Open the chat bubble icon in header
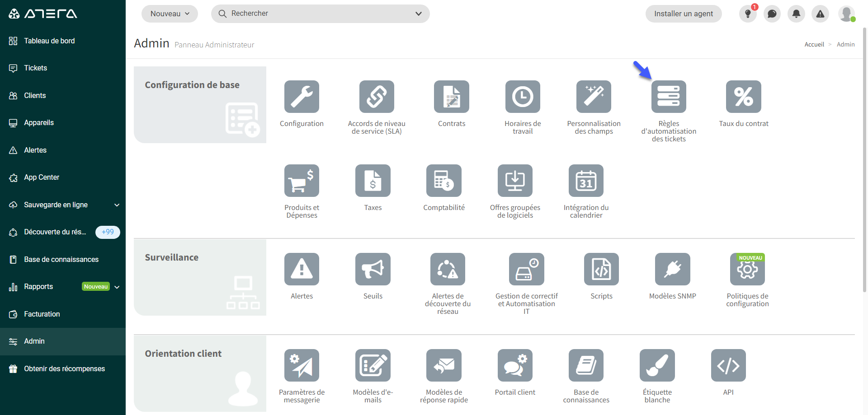The image size is (868, 415). point(772,14)
